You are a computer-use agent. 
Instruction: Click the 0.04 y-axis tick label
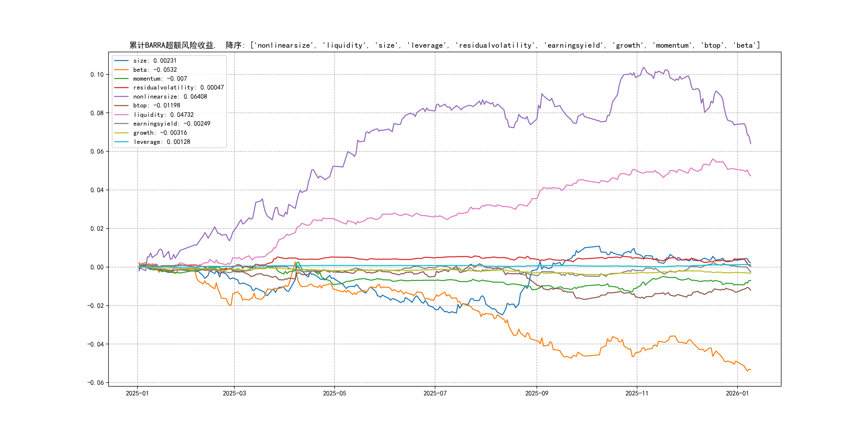(x=97, y=190)
